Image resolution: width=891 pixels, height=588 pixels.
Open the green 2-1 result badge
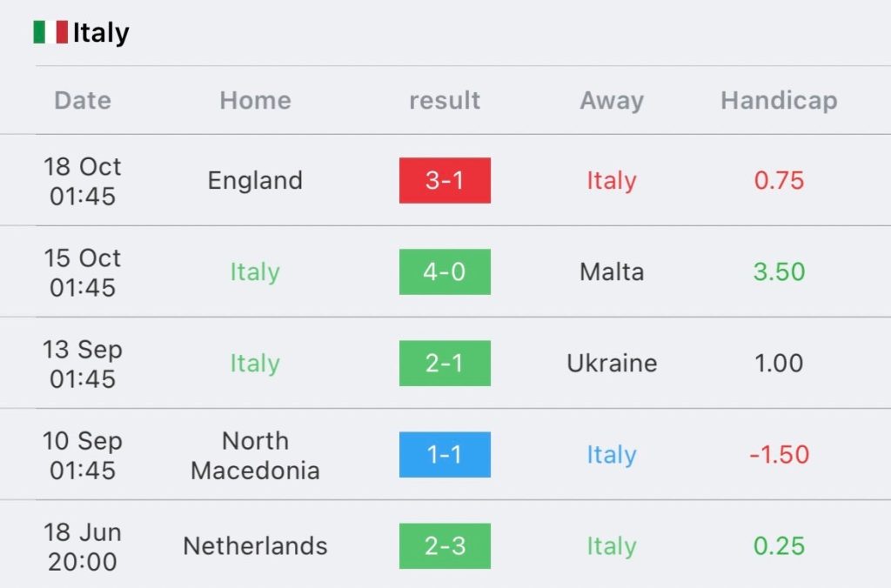445,363
